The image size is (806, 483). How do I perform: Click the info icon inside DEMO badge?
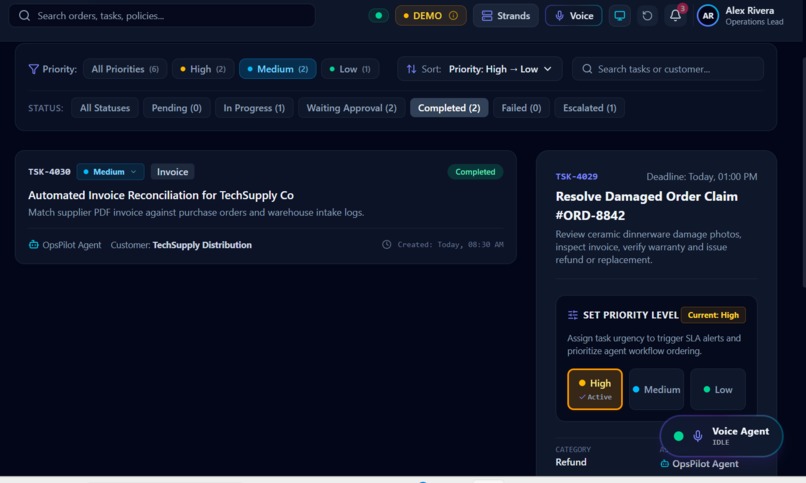[x=453, y=15]
